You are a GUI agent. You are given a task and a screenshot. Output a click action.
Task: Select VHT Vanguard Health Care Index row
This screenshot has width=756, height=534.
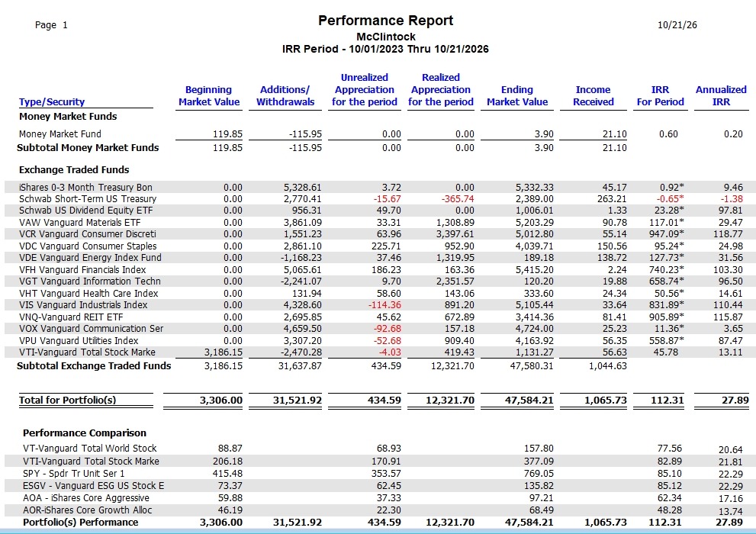pos(378,293)
